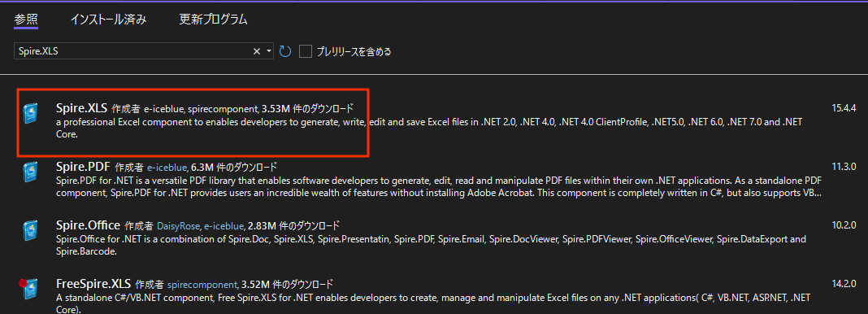Click the Spire.Office package icon
The height and width of the screenshot is (314, 868).
[30, 232]
